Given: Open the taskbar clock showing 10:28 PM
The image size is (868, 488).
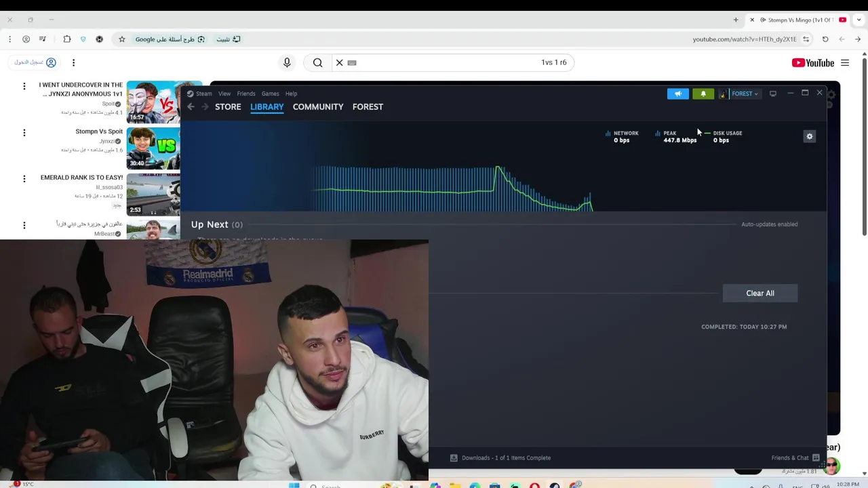Looking at the screenshot, I should tap(848, 484).
